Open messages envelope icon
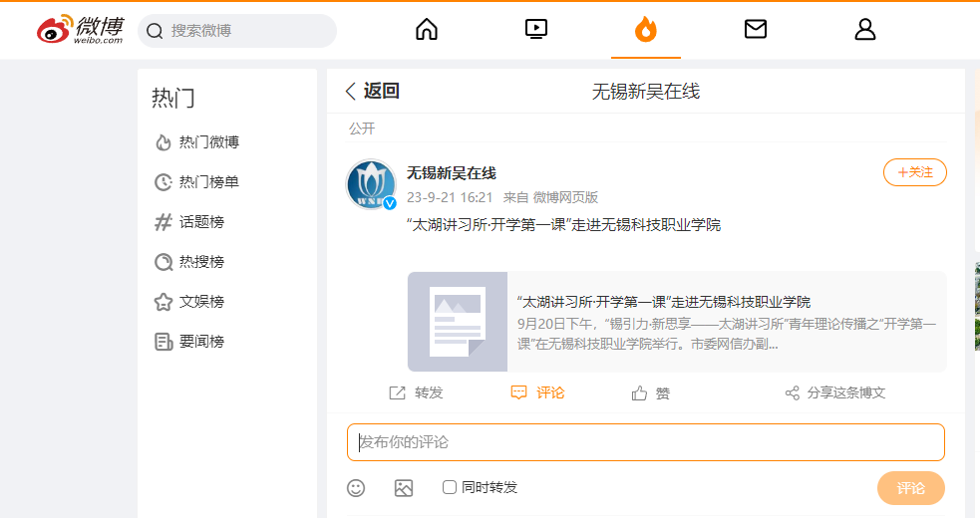Screen dimensions: 980x518 tap(756, 29)
